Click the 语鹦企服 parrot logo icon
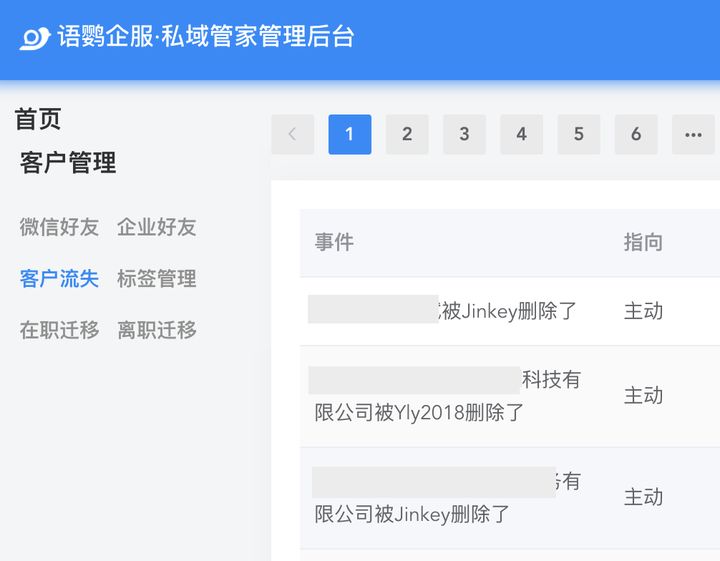 point(35,38)
